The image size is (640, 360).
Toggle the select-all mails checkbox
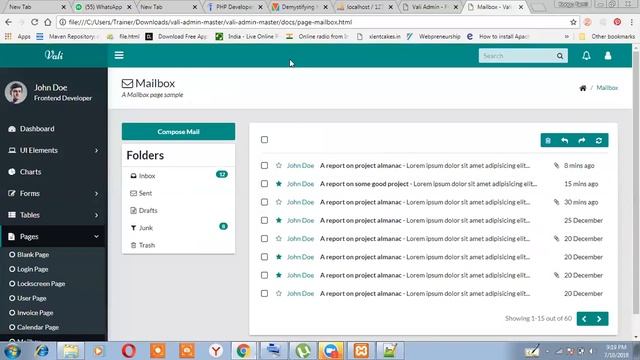coord(264,140)
